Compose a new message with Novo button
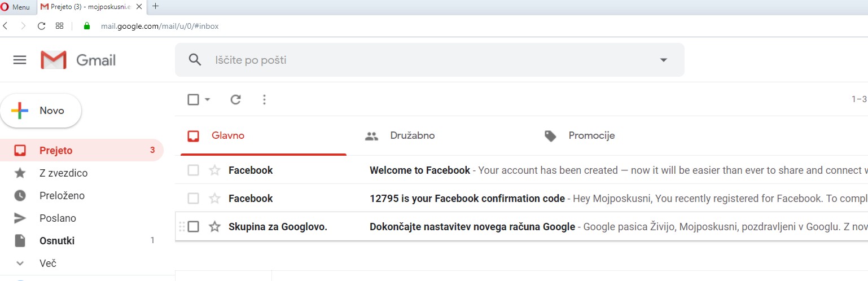868x281 pixels. [41, 111]
